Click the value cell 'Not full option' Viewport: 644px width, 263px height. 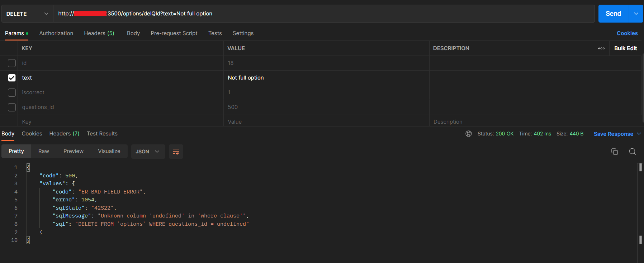[x=326, y=78]
